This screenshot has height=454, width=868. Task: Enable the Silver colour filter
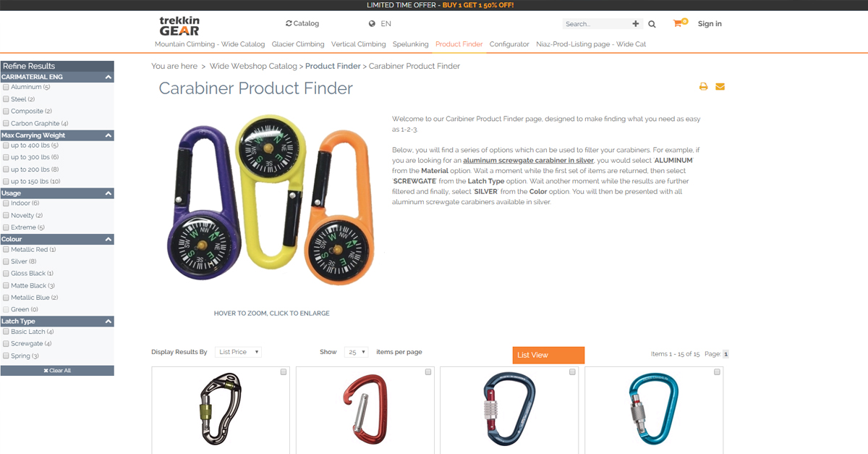pyautogui.click(x=7, y=261)
